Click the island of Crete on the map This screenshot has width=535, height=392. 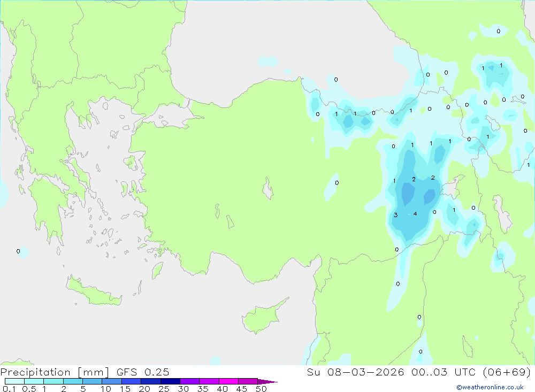tap(94, 291)
